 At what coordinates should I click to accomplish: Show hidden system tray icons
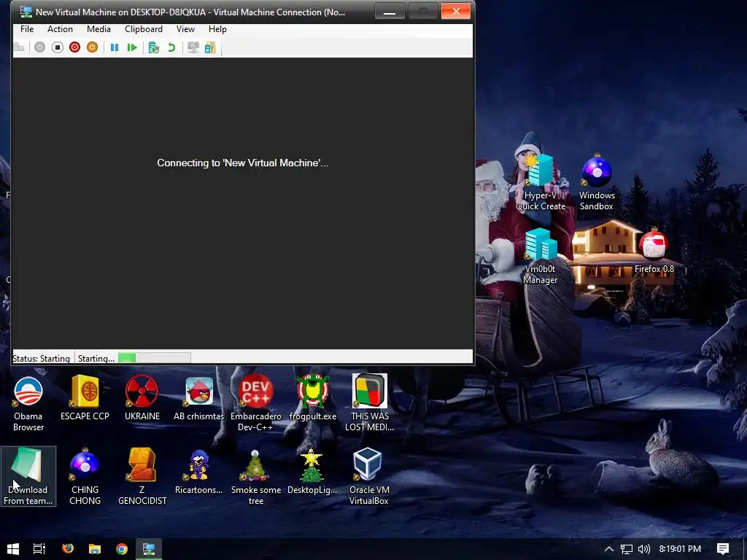click(609, 549)
